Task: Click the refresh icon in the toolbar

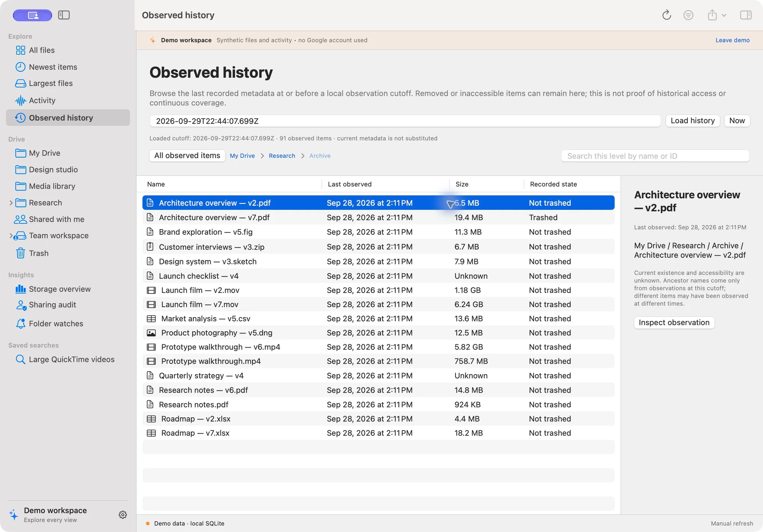Action: point(666,15)
